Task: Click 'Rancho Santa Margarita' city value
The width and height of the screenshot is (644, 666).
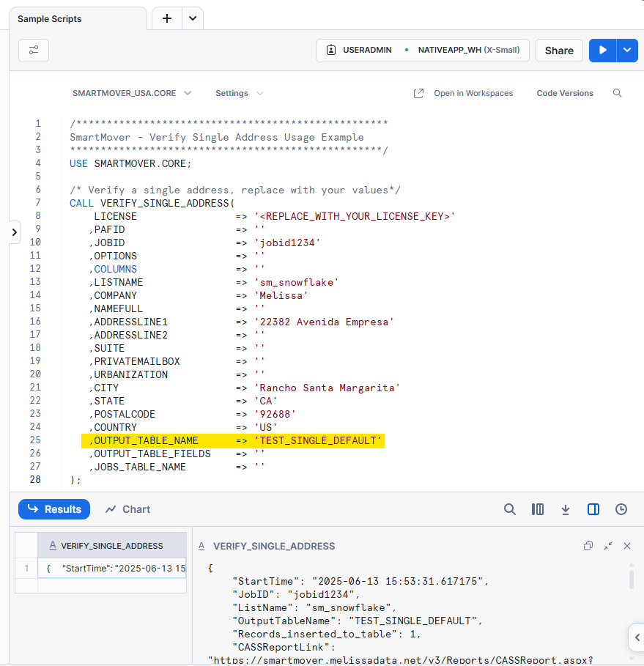Action: [327, 388]
